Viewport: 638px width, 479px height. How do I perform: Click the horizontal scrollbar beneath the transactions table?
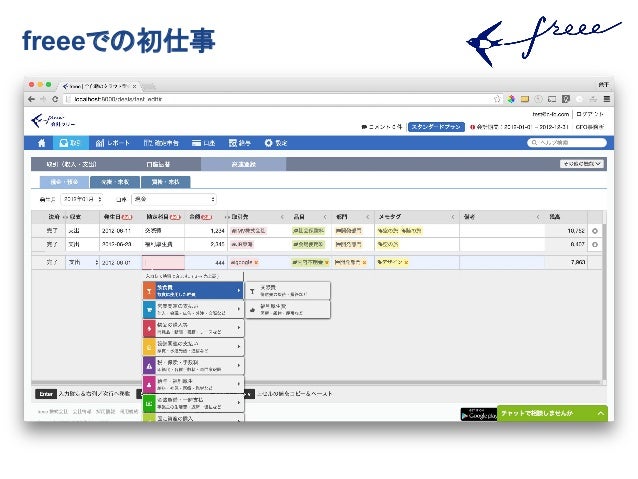pyautogui.click(x=316, y=383)
